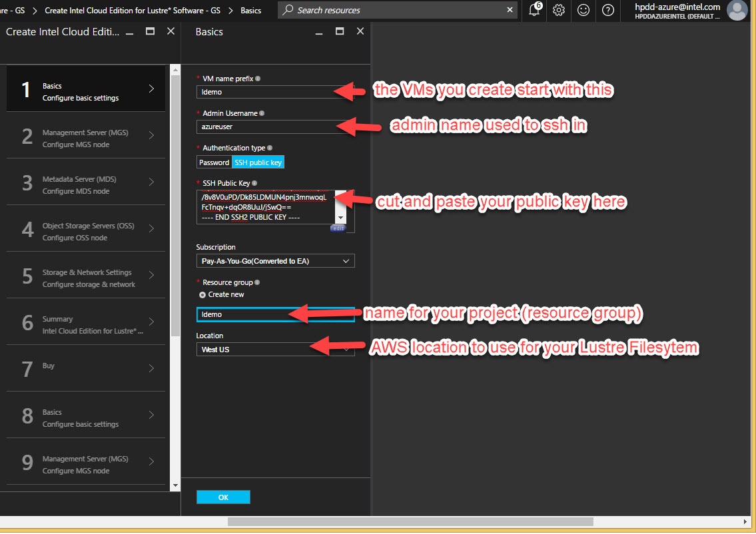
Task: Click the feedback smiley icon
Action: coord(583,9)
